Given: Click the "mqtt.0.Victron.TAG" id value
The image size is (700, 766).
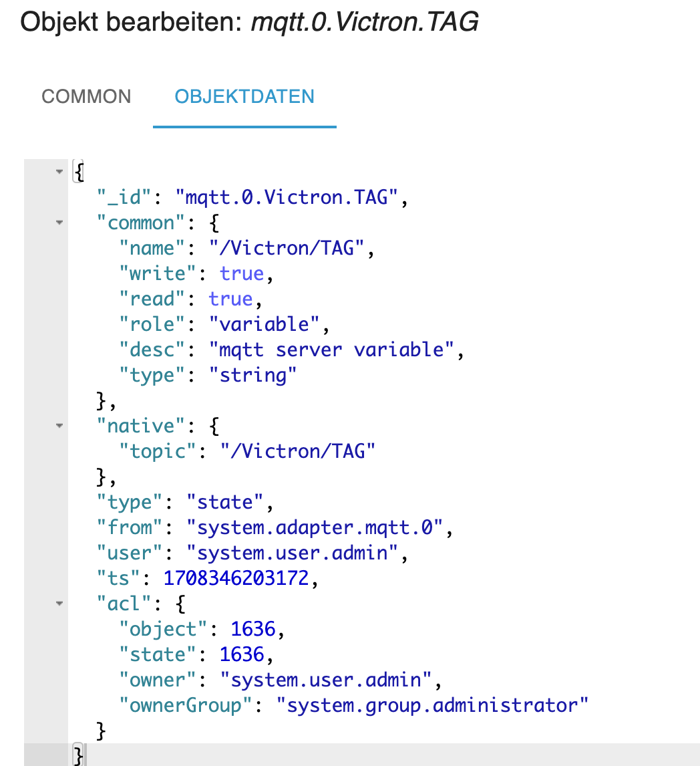Looking at the screenshot, I should [x=287, y=197].
